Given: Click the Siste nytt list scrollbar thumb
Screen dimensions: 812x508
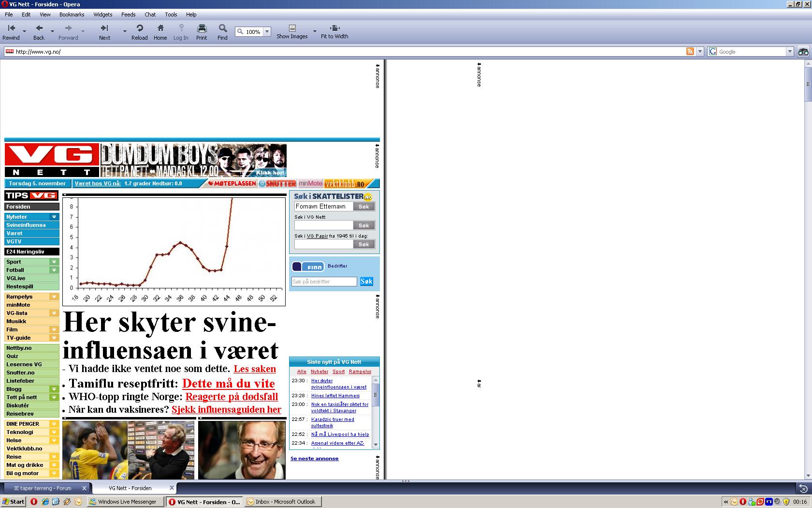Looking at the screenshot, I should pyautogui.click(x=376, y=394).
